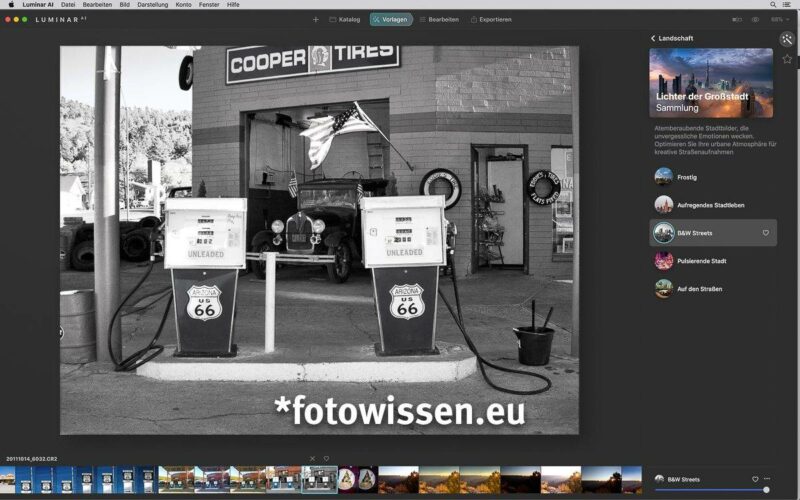Click the main gas station photo preview
The image size is (800, 500).
[x=319, y=240]
